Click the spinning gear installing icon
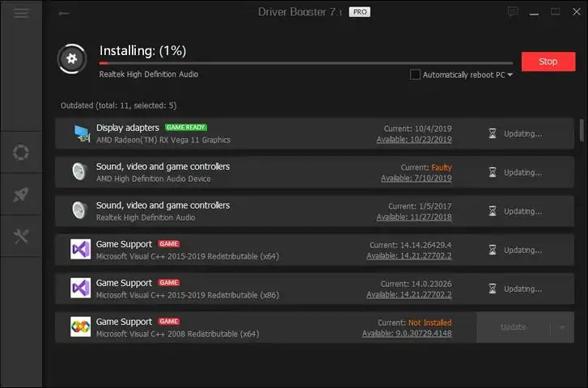This screenshot has width=588, height=388. 72,58
